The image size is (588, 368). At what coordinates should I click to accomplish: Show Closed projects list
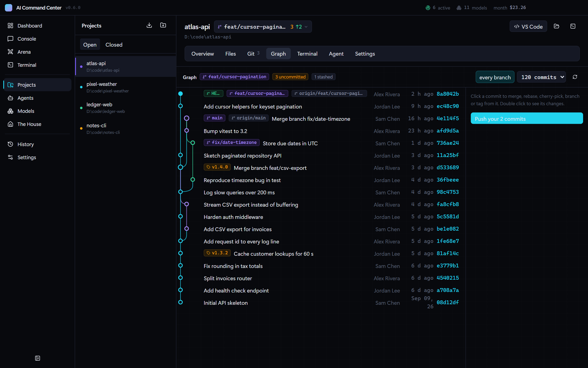coord(114,44)
